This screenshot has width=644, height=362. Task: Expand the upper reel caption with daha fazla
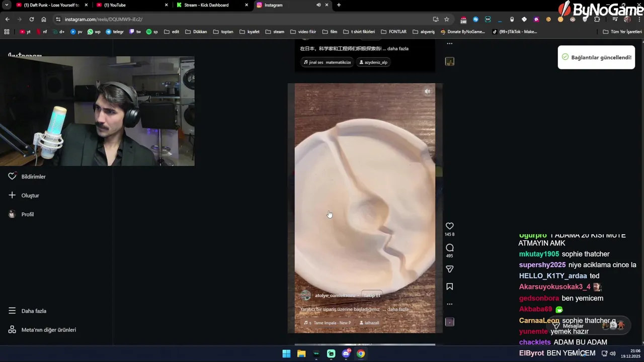coord(398,49)
